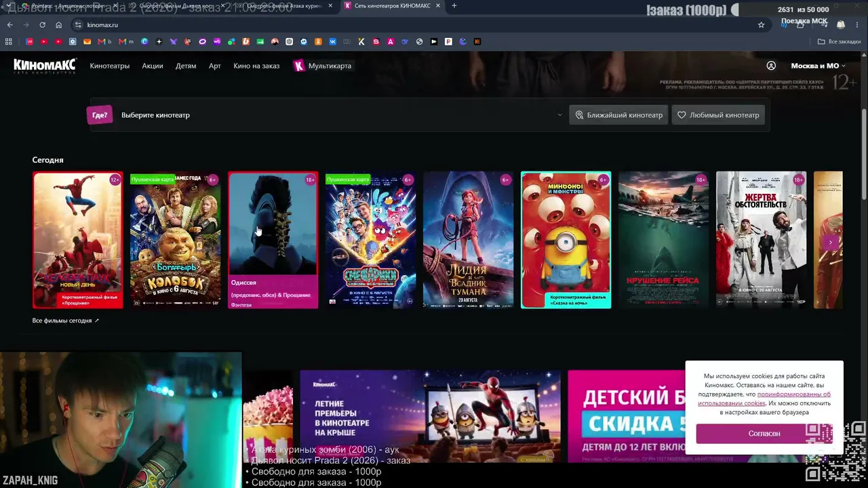Show next movies with the carousel arrow
Image resolution: width=868 pixels, height=488 pixels.
pyautogui.click(x=831, y=242)
